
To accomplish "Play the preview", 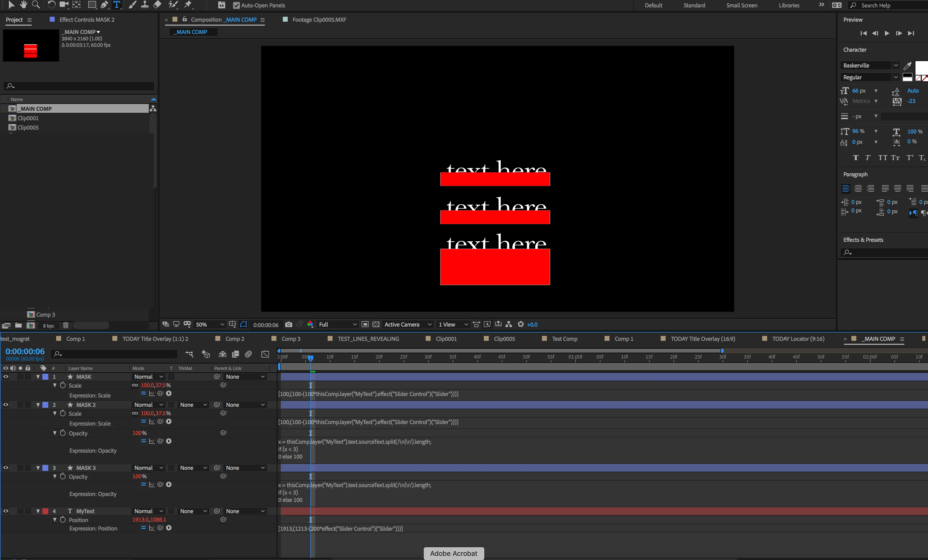I will (x=887, y=33).
